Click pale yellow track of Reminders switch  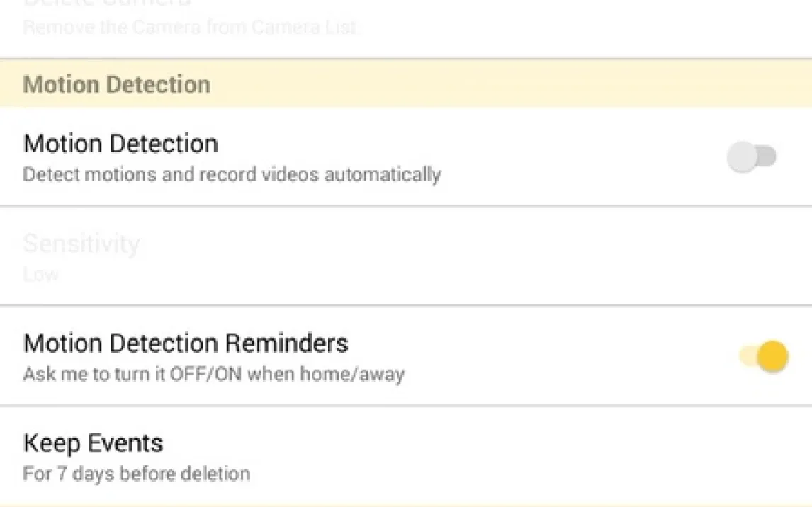pyautogui.click(x=748, y=356)
